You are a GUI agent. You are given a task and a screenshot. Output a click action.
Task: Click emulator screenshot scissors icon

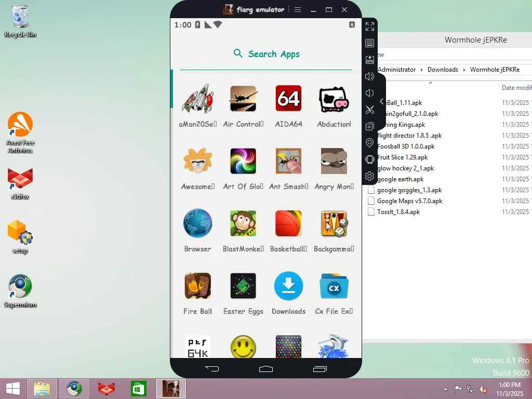pyautogui.click(x=370, y=110)
